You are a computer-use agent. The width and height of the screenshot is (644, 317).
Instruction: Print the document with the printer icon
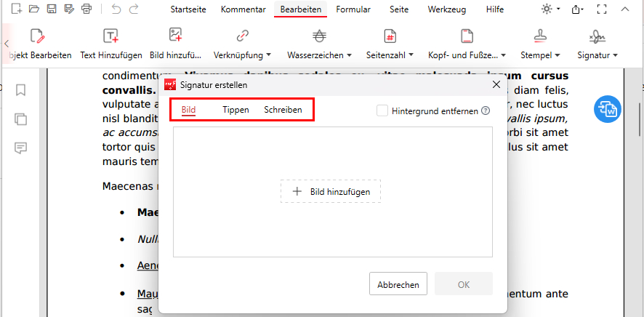tap(86, 9)
